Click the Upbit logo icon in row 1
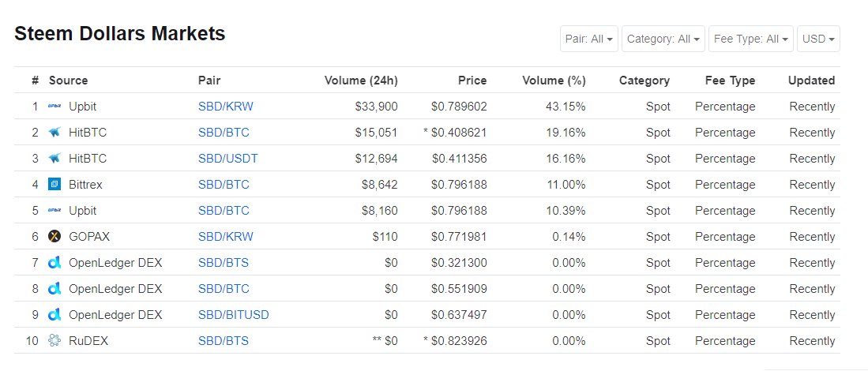The image size is (868, 371). tap(54, 106)
